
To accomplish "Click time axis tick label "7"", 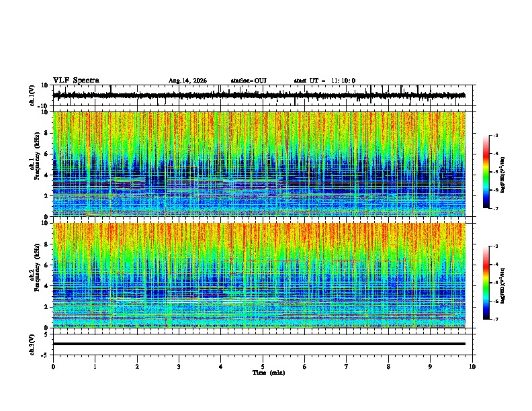I will pyautogui.click(x=347, y=367).
